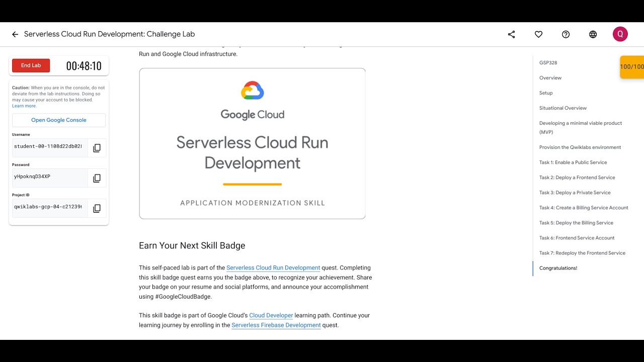Select Congratulations! in outline
The image size is (644, 362).
click(x=558, y=268)
